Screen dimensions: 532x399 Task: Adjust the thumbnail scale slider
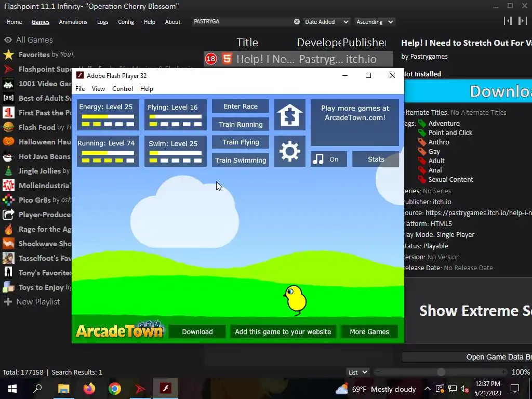click(x=441, y=372)
